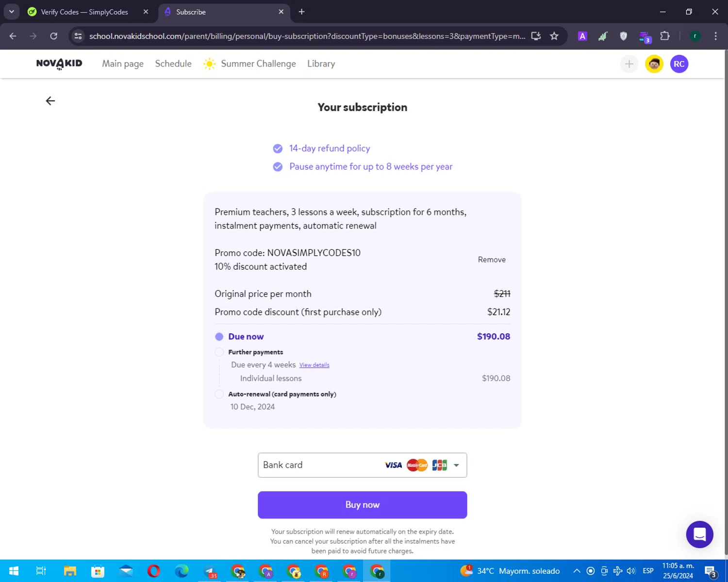Click View details link
This screenshot has height=582, width=728.
[314, 365]
